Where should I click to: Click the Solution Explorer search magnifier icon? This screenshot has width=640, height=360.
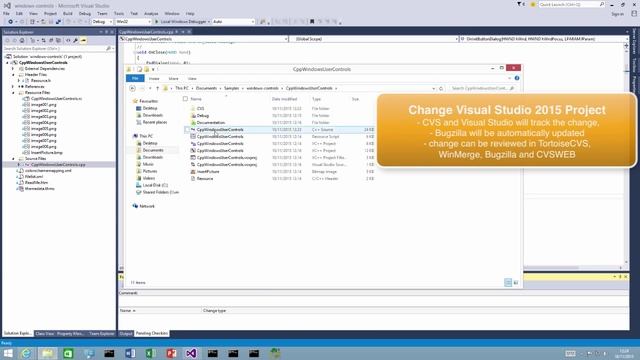tap(108, 49)
